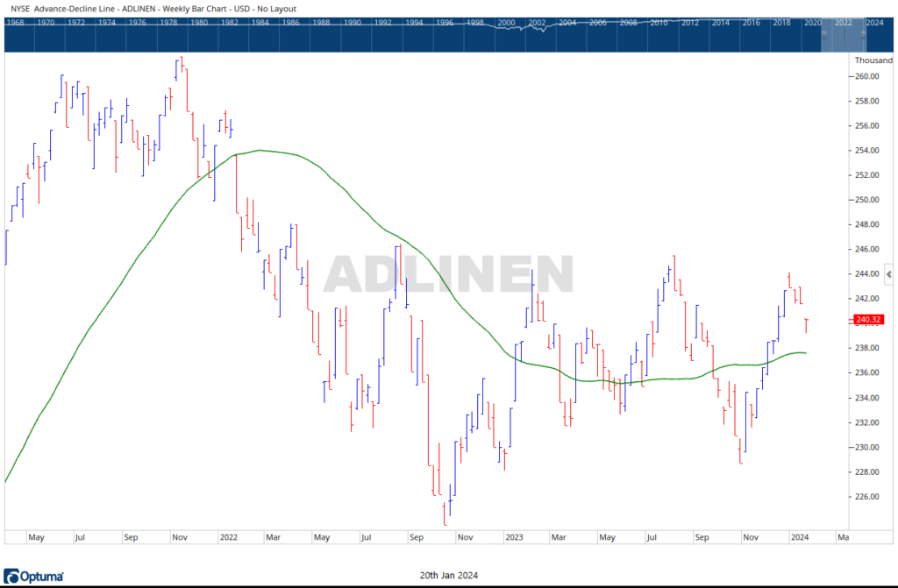The height and width of the screenshot is (588, 898).
Task: Click the ADLINEN watermark in chart center
Action: pos(448,274)
